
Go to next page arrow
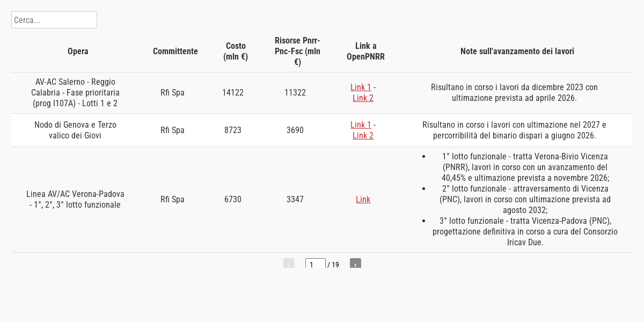(355, 264)
